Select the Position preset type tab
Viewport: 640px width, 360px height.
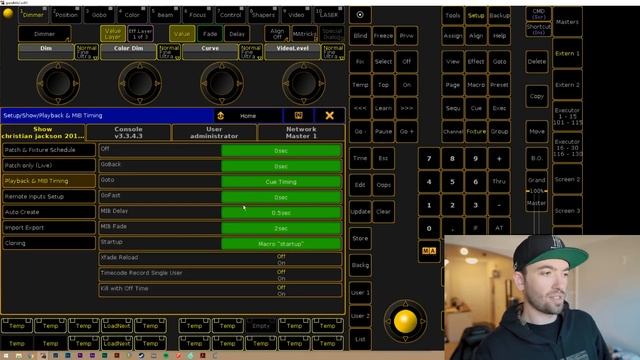(66, 15)
